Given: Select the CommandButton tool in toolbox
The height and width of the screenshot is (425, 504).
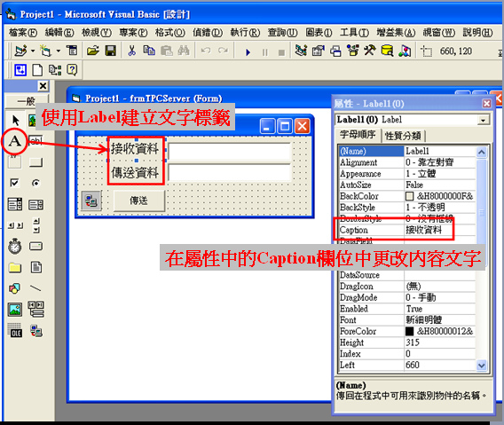Looking at the screenshot, I should [x=35, y=161].
